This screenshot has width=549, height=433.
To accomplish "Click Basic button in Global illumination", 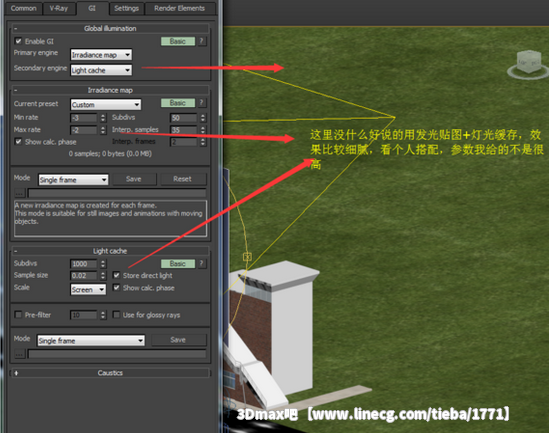I will point(178,41).
